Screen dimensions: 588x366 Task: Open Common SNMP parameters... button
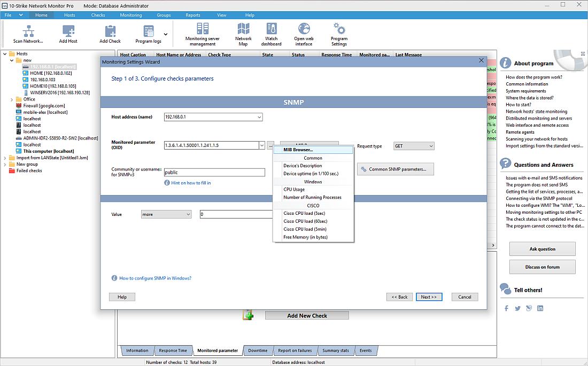395,169
